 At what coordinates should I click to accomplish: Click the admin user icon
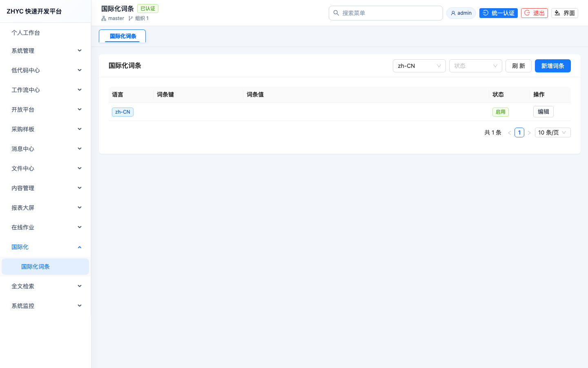coord(453,13)
